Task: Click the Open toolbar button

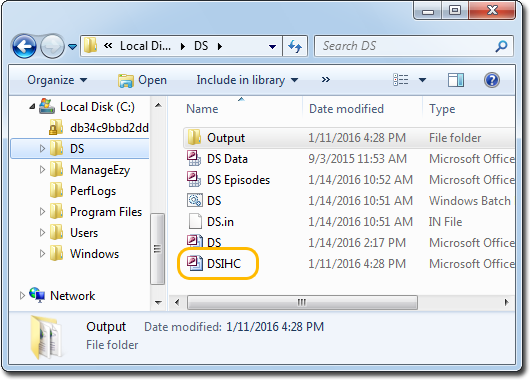Action: [142, 80]
